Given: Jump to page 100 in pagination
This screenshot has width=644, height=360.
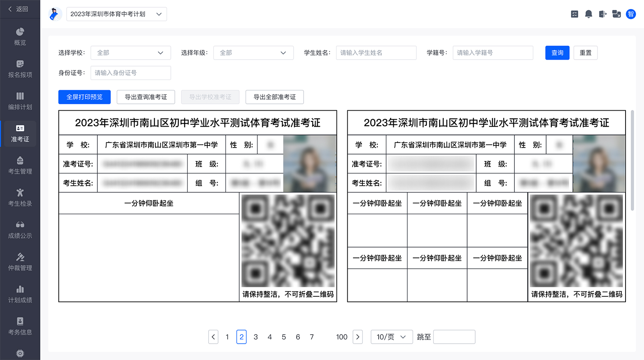Looking at the screenshot, I should pos(342,337).
